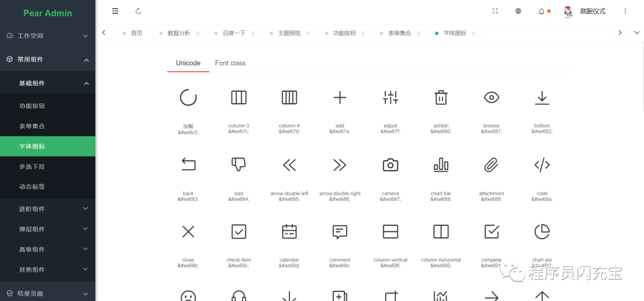Click the attachment paperclip icon
This screenshot has height=301, width=644.
point(491,165)
